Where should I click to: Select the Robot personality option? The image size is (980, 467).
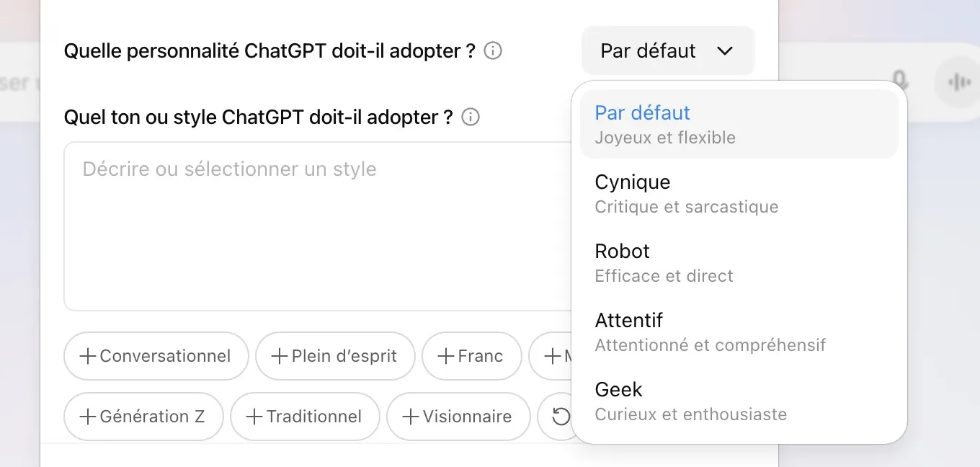(686, 262)
